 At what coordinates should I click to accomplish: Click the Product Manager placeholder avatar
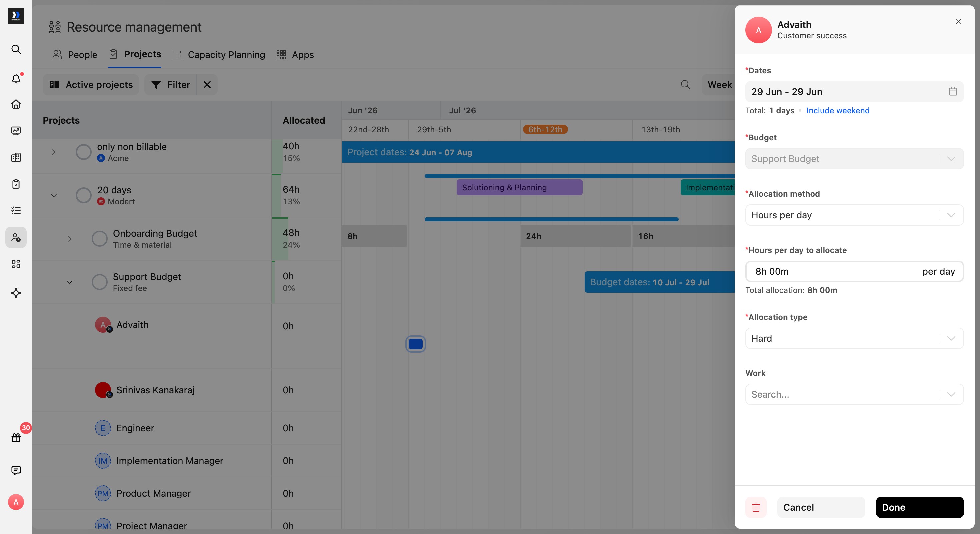tap(103, 493)
